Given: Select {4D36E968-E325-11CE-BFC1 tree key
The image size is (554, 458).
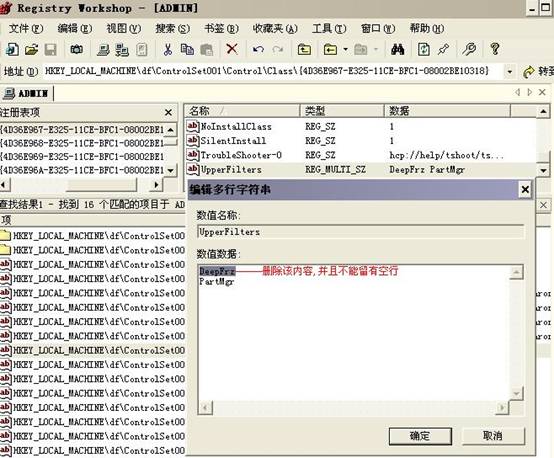Looking at the screenshot, I should click(x=82, y=143).
